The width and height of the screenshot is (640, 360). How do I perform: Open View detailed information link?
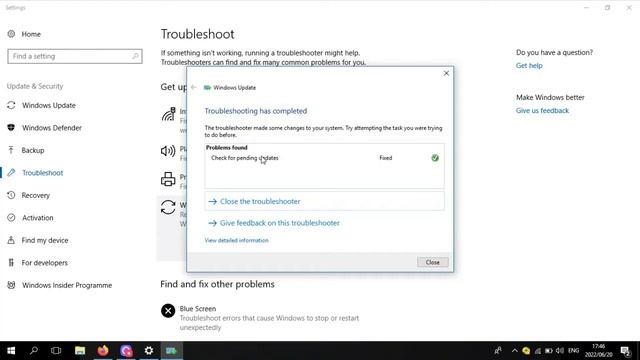coord(237,240)
